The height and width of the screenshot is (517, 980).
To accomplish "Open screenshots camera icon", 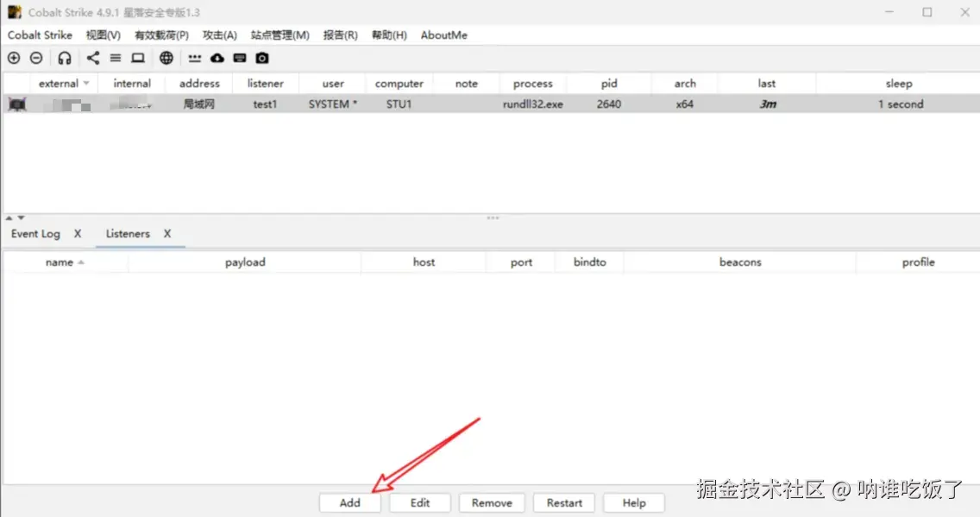I will click(x=262, y=58).
